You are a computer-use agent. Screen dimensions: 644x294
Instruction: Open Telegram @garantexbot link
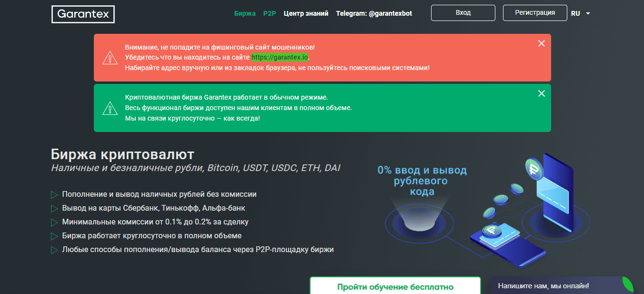tap(374, 13)
